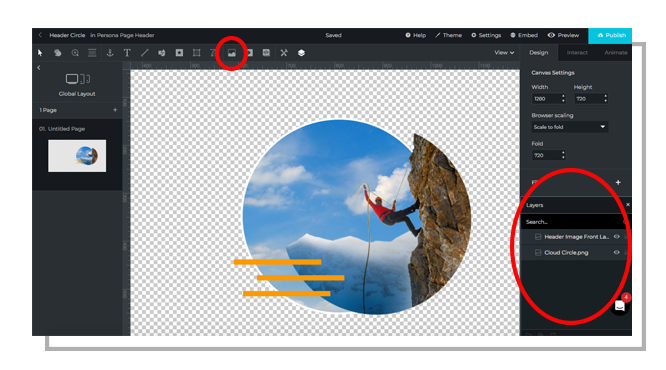Select the Text tool
The height and width of the screenshot is (370, 666).
pyautogui.click(x=127, y=53)
